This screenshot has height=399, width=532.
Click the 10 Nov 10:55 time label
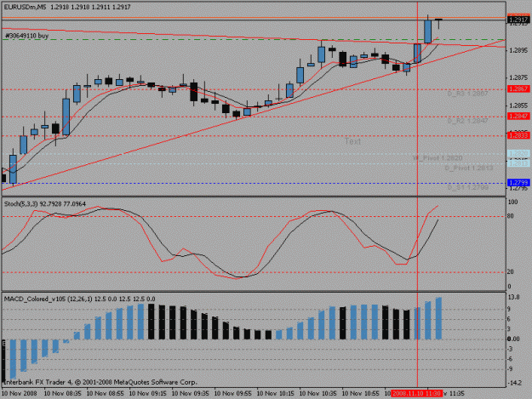coord(360,394)
